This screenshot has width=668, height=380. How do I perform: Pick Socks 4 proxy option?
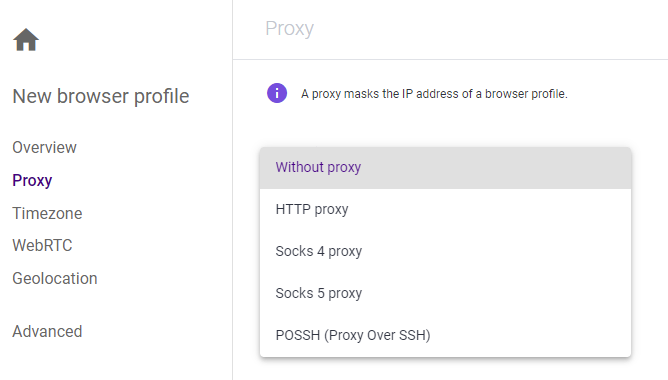tap(445, 251)
